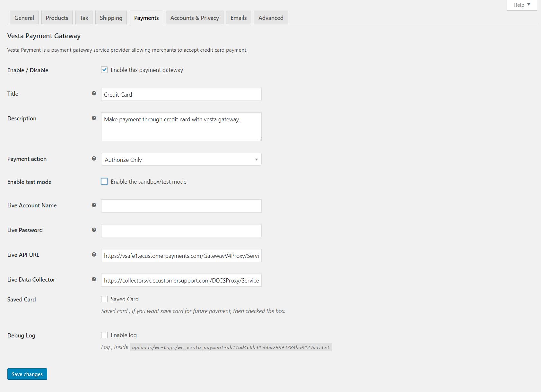Click help icon next to Description
Screen dimensions: 541x392
click(94, 118)
